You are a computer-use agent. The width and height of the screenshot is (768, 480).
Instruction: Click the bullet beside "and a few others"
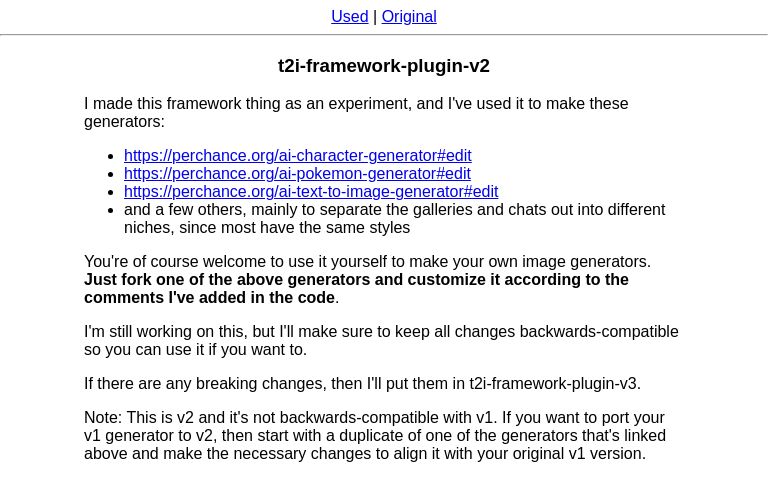(110, 210)
